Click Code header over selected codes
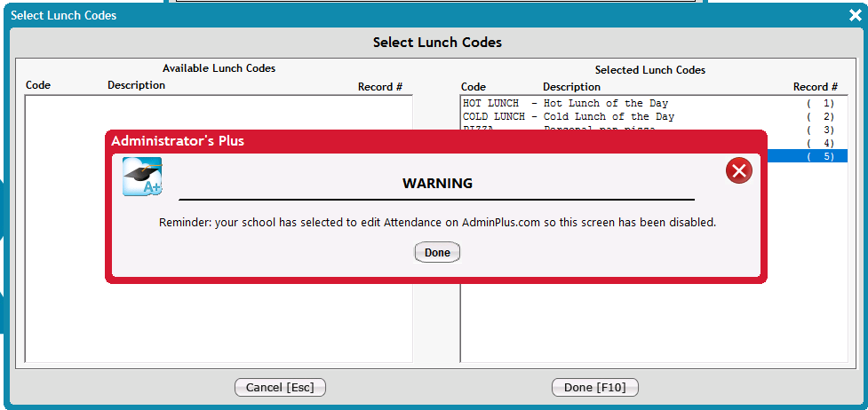This screenshot has height=410, width=868. click(474, 87)
